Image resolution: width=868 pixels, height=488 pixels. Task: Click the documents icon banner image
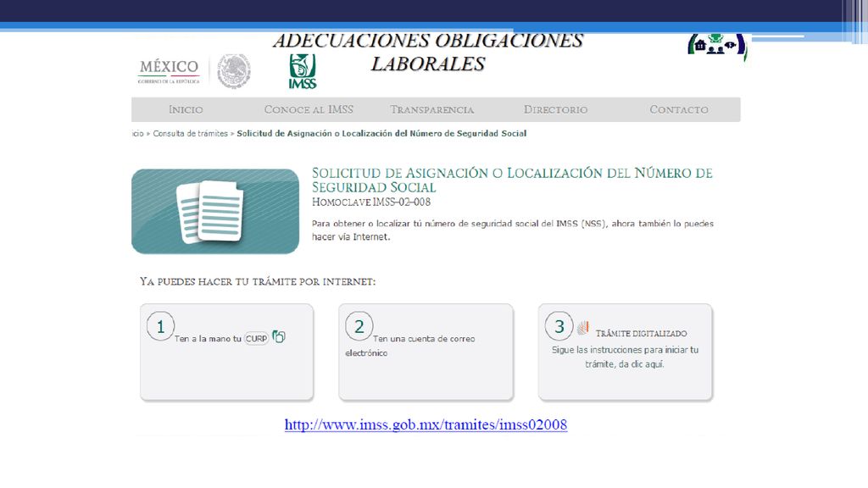(215, 211)
